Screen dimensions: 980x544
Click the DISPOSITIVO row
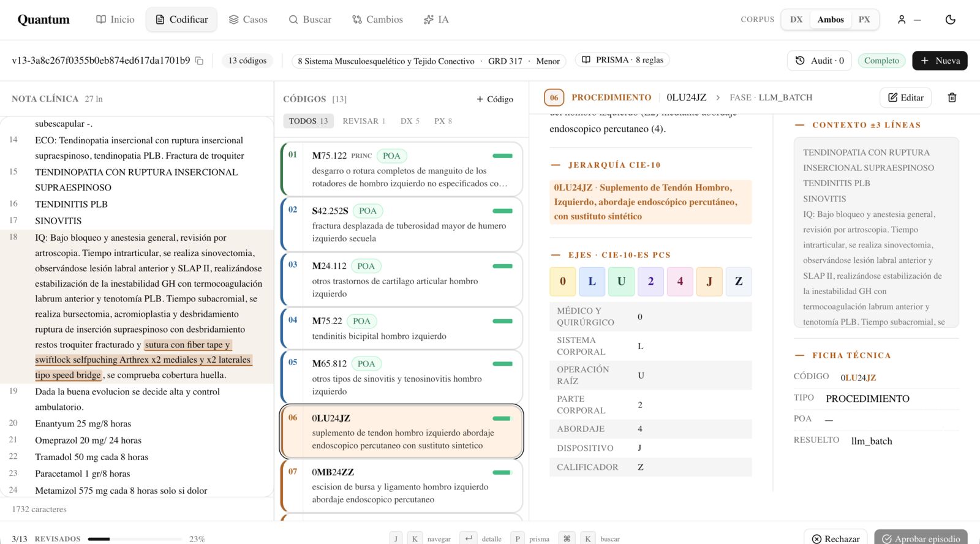(650, 448)
